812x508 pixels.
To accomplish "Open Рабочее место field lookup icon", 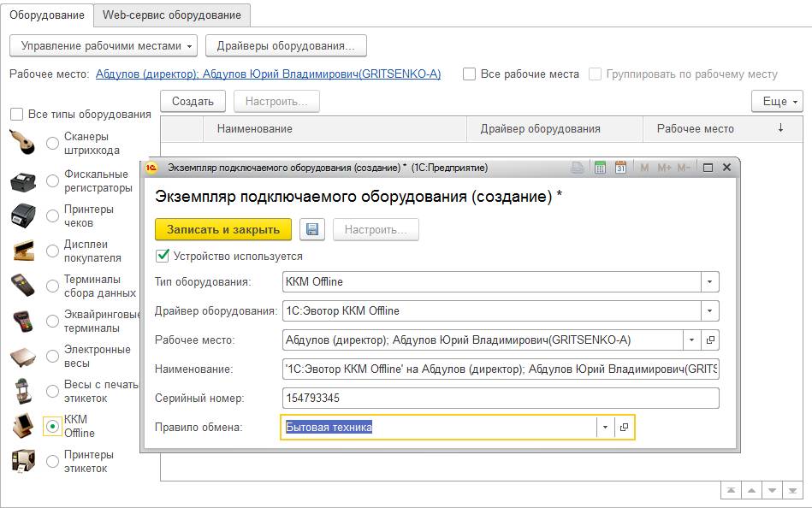I will coord(710,340).
